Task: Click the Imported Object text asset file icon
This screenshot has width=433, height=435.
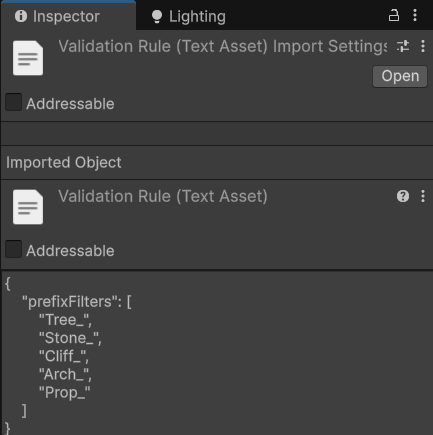Action: tap(28, 207)
